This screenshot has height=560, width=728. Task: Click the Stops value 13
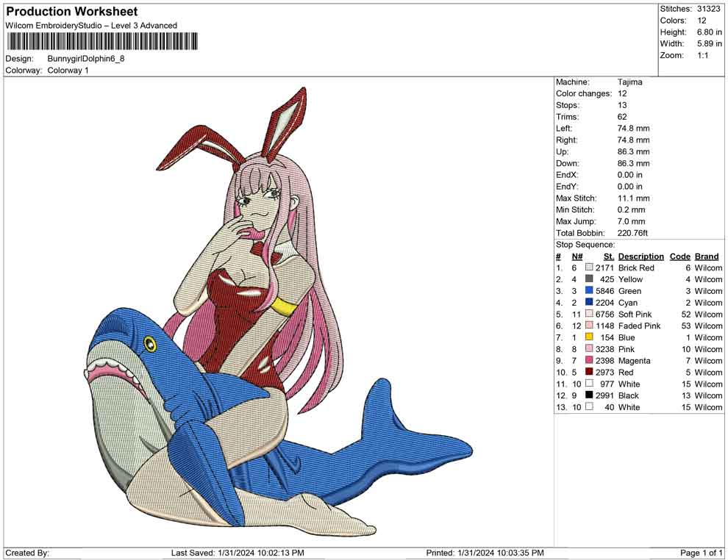pos(622,105)
